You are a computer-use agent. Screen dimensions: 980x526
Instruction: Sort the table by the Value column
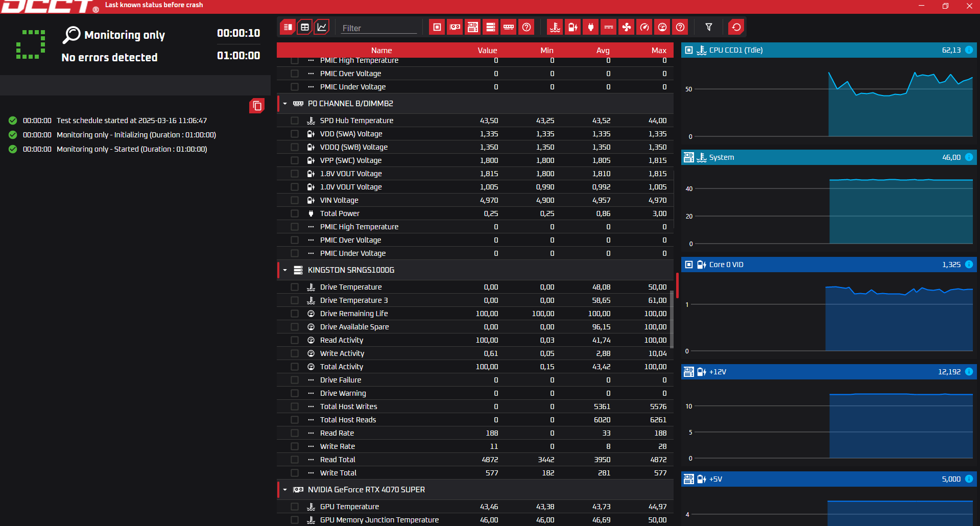(487, 50)
